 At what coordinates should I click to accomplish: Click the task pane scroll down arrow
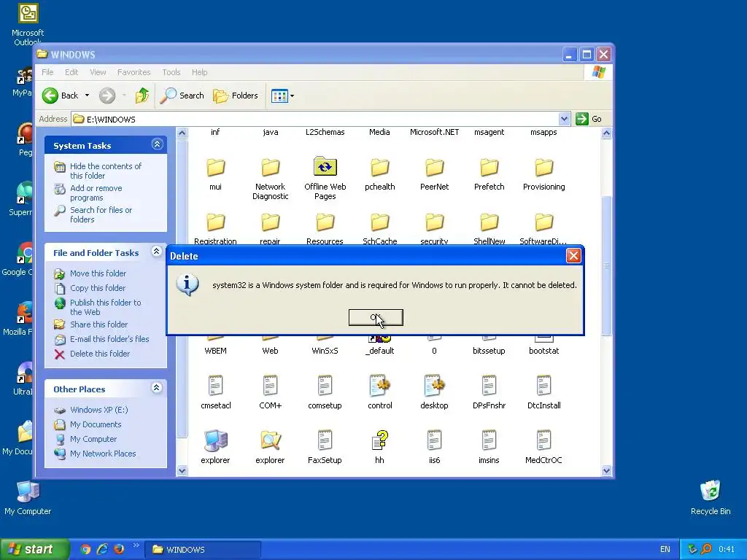[182, 471]
